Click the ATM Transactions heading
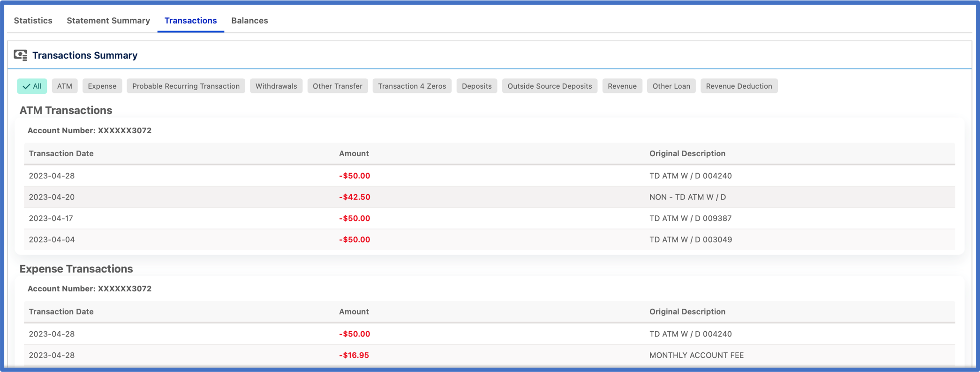The width and height of the screenshot is (980, 372). click(66, 110)
